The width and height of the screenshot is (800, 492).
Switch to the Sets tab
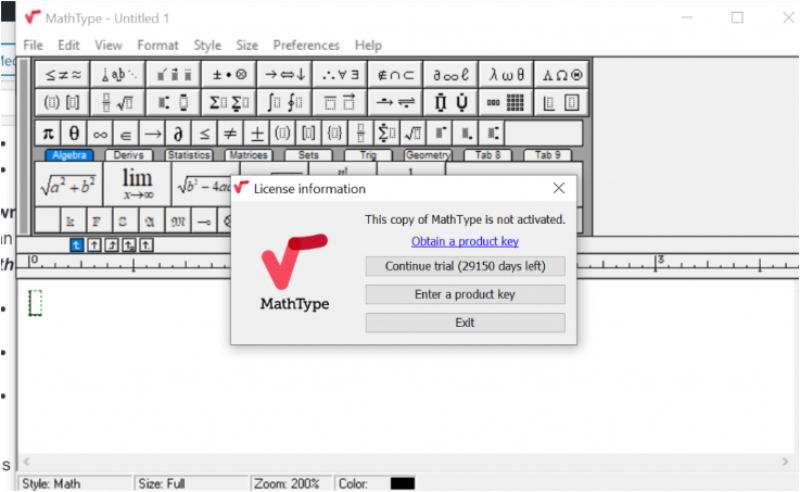coord(308,155)
